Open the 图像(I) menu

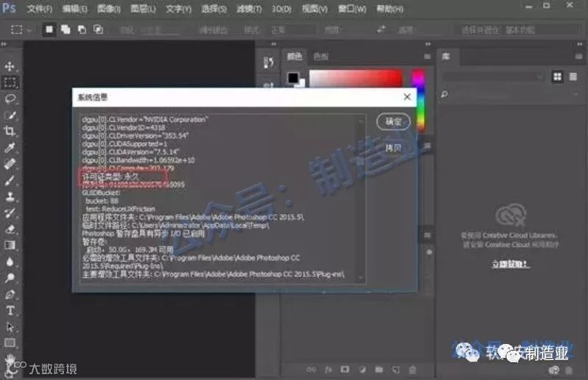tap(109, 9)
